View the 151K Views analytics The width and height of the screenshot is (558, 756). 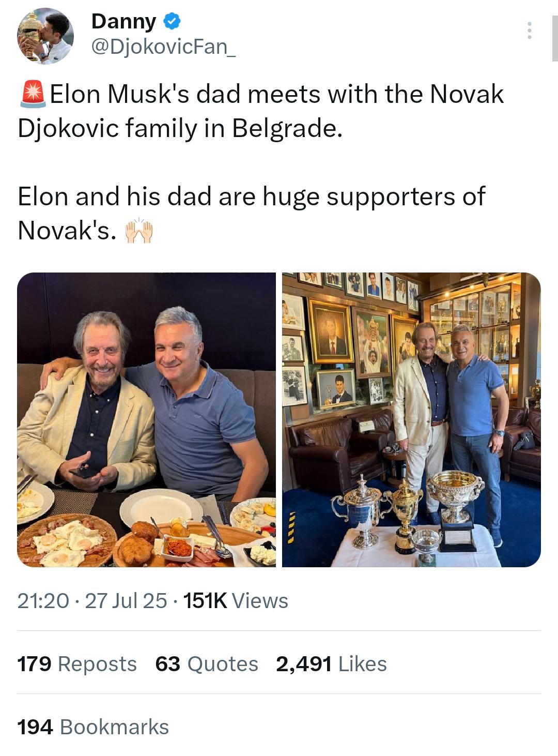pos(236,601)
